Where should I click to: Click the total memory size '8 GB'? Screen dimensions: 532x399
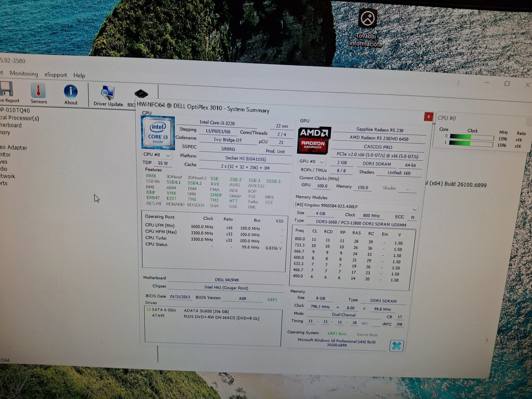(320, 298)
